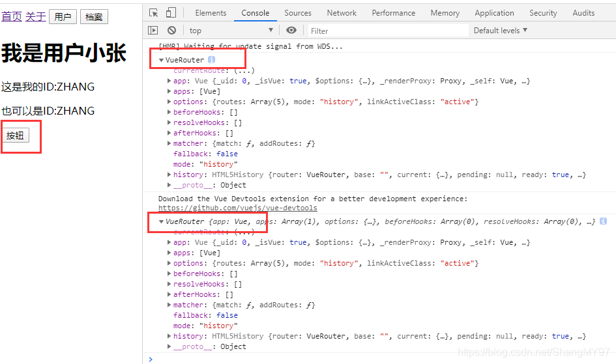Expand beforeHooks in first VueRouter
The image size is (616, 364).
tap(169, 112)
